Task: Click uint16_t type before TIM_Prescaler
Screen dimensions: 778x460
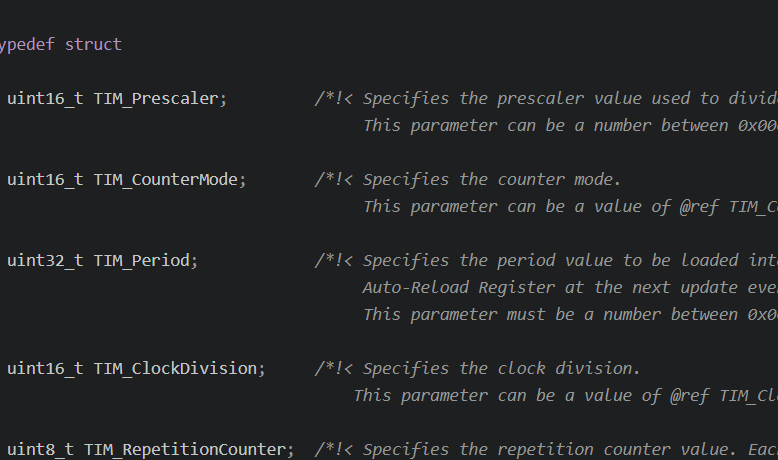Action: [x=45, y=99]
